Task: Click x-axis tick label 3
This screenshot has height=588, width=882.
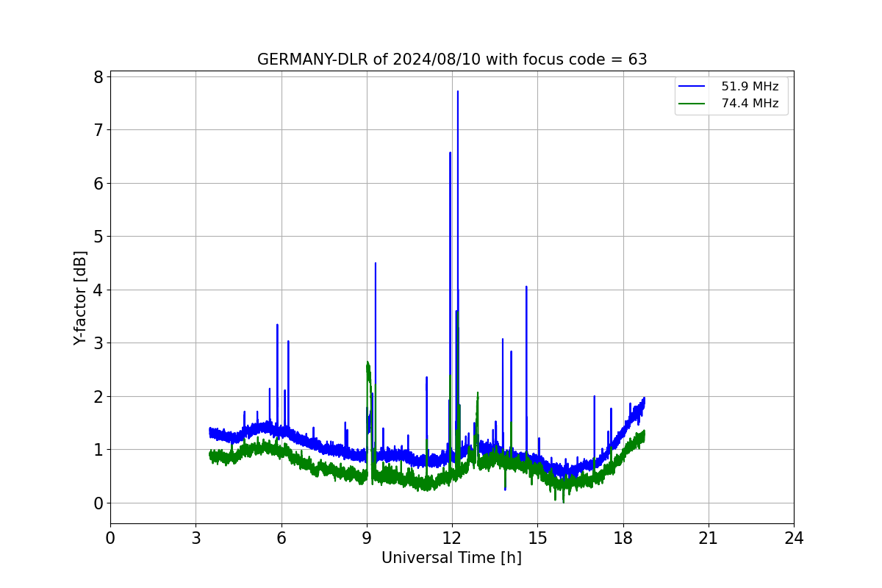Action: (x=196, y=538)
